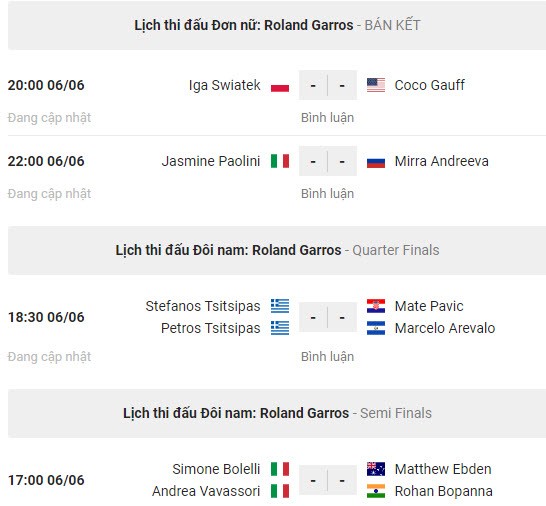Click El Salvador flag beside Marcelo Arevalo
546x506 pixels.
[376, 328]
